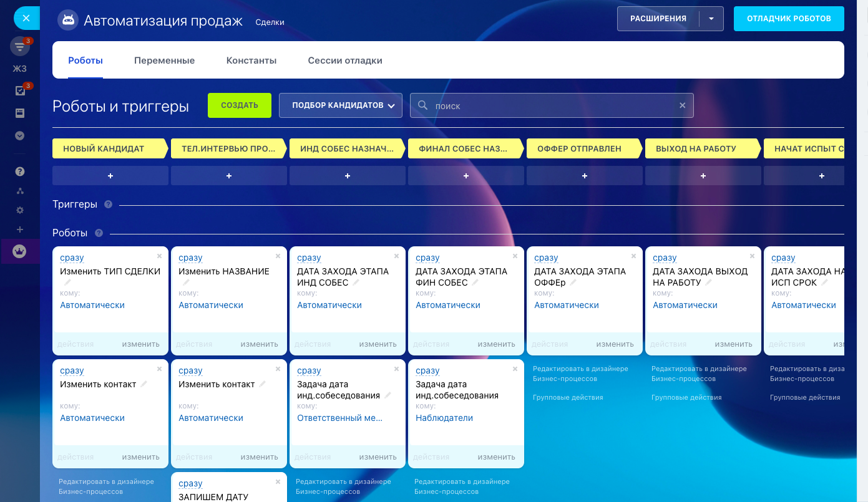Open the settings gear in left sidebar
Image resolution: width=868 pixels, height=502 pixels.
(x=20, y=211)
